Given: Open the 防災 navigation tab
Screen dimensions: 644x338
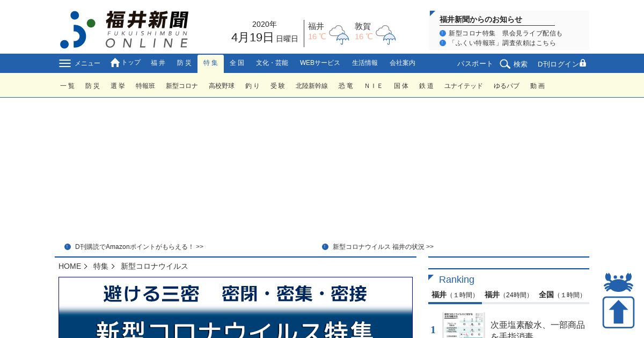Looking at the screenshot, I should tap(184, 63).
